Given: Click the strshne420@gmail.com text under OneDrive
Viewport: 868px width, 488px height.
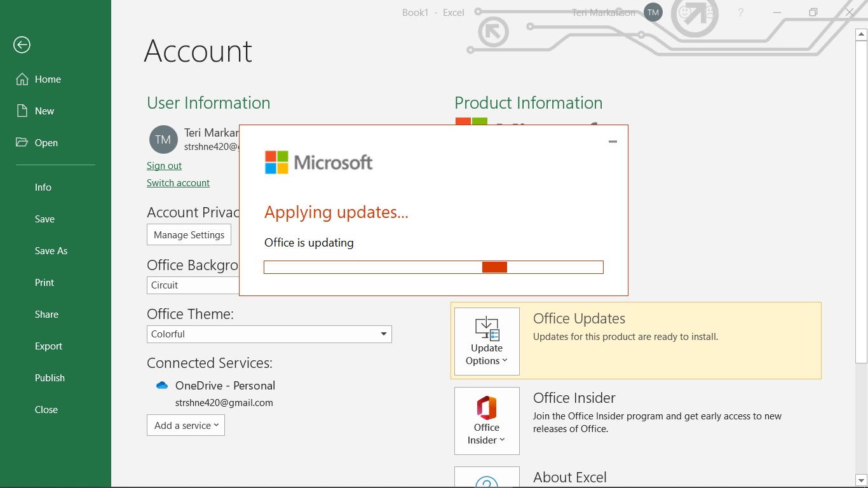Looking at the screenshot, I should pyautogui.click(x=224, y=403).
